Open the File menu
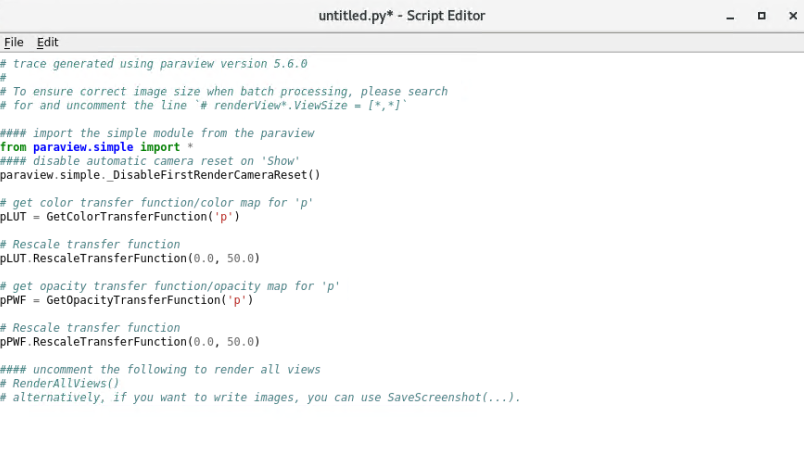Image resolution: width=804 pixels, height=470 pixels. click(x=13, y=42)
